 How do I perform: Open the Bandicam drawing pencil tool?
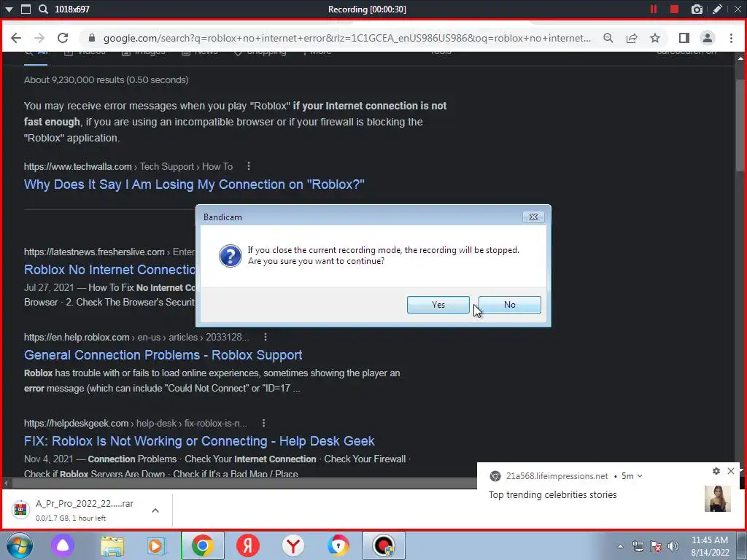pos(717,9)
